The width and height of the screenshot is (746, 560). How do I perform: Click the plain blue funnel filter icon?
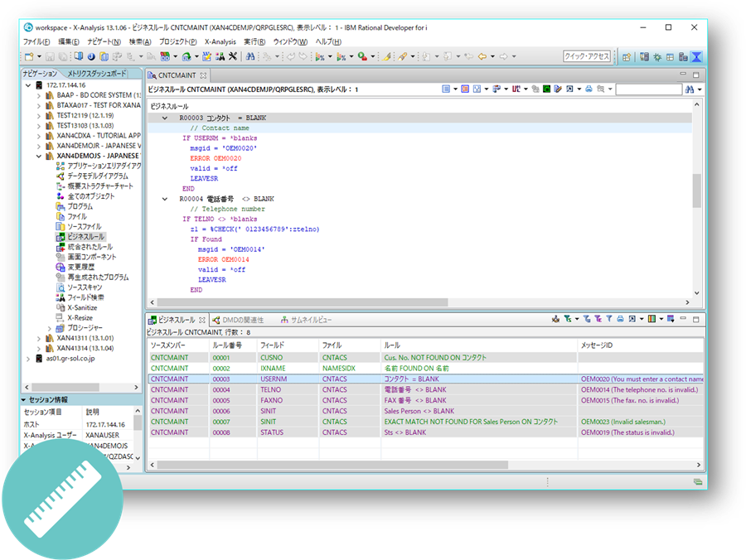point(609,319)
